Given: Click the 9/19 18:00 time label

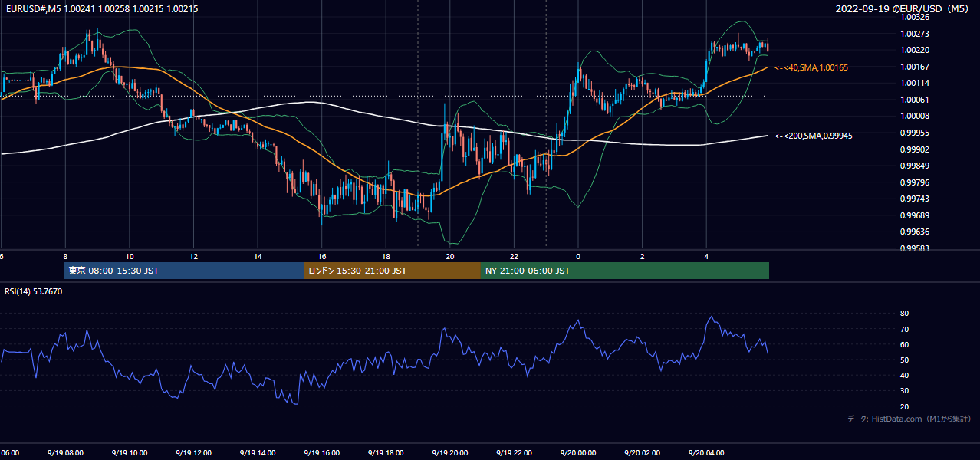Looking at the screenshot, I should pyautogui.click(x=386, y=453).
